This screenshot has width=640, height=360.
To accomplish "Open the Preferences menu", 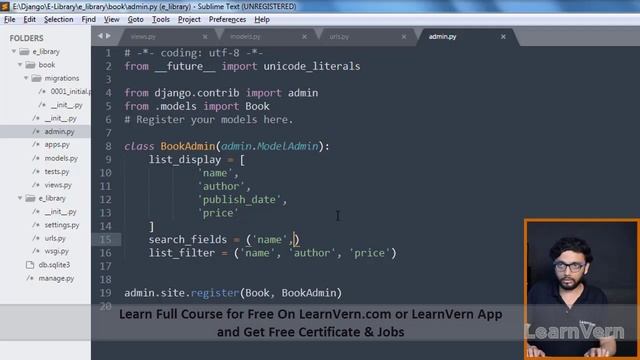I will [x=227, y=20].
